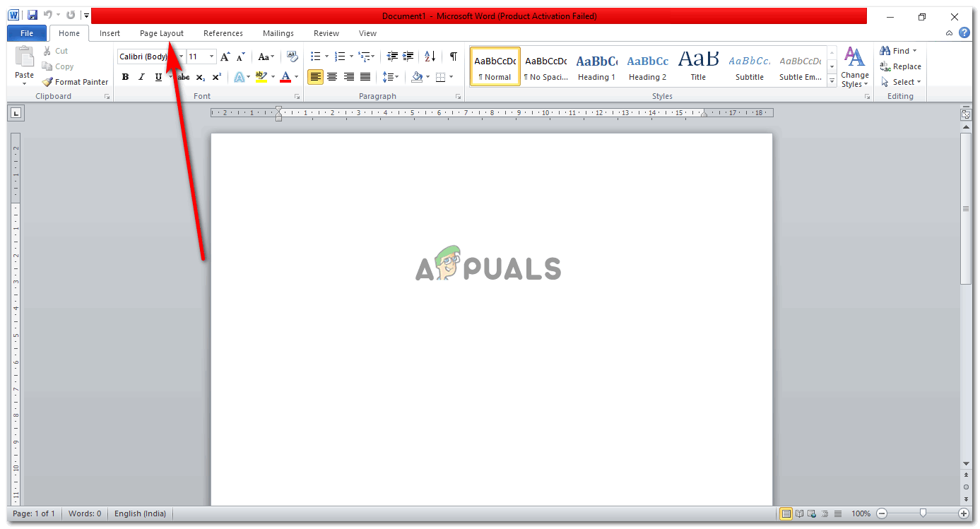Click the Text Highlight Color button
Screen dimensions: 980x529
[261, 77]
